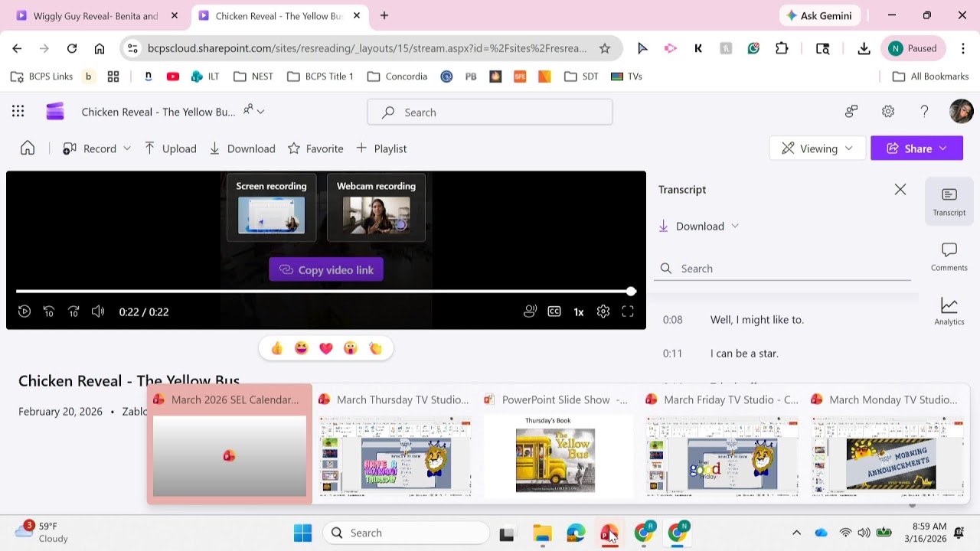Change 1x playback speed
980x551 pixels.
click(x=579, y=311)
